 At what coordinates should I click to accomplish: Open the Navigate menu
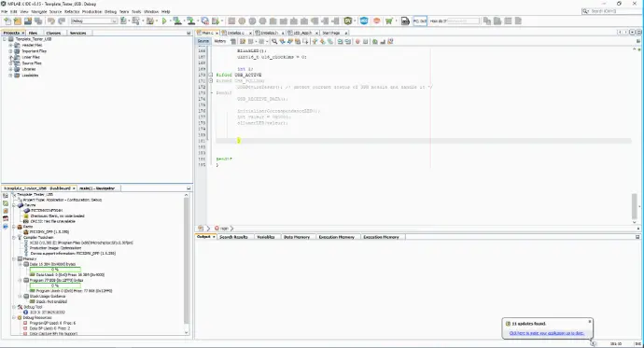point(39,11)
